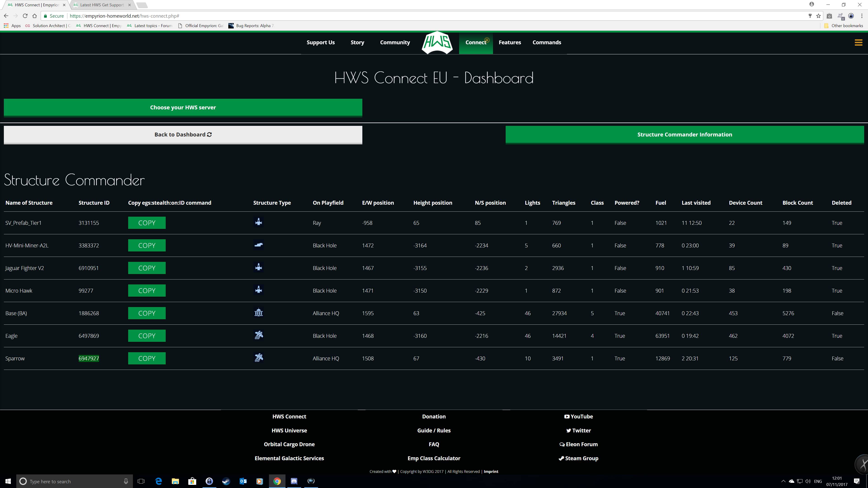Open the YouTube footer link
The height and width of the screenshot is (488, 868).
point(579,416)
